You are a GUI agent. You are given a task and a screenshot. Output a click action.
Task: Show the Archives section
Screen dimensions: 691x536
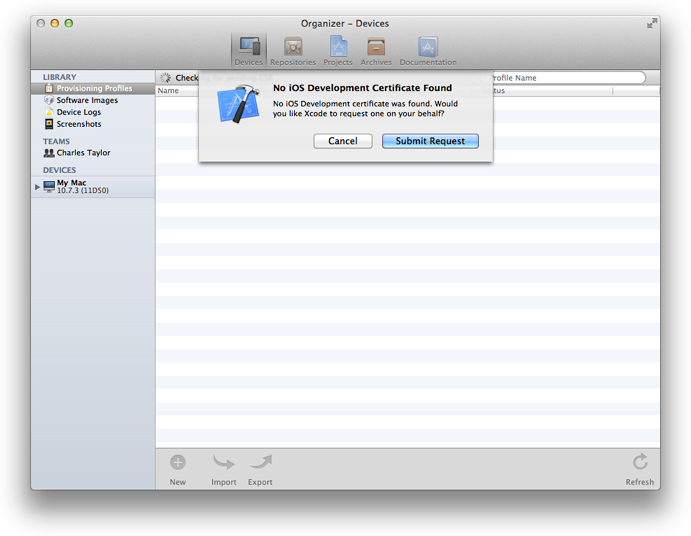tap(376, 51)
